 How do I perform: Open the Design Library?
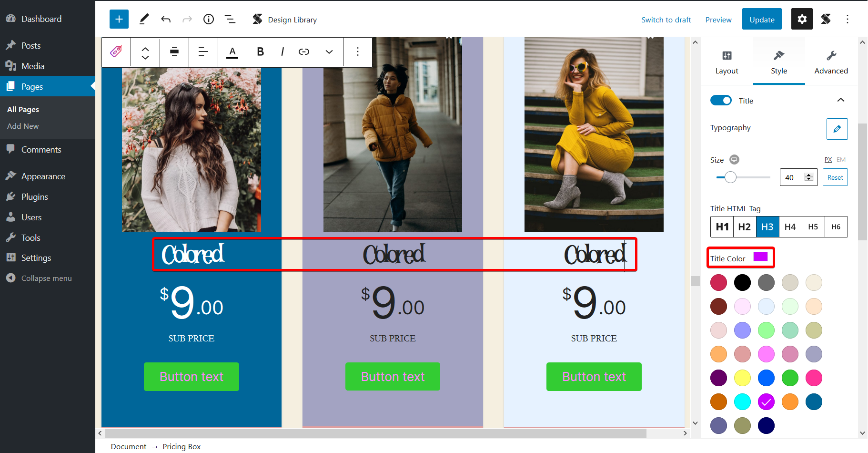[284, 19]
